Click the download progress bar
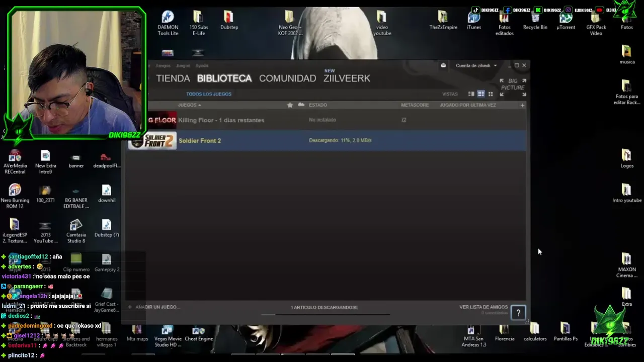This screenshot has height=362, width=644. click(x=326, y=314)
